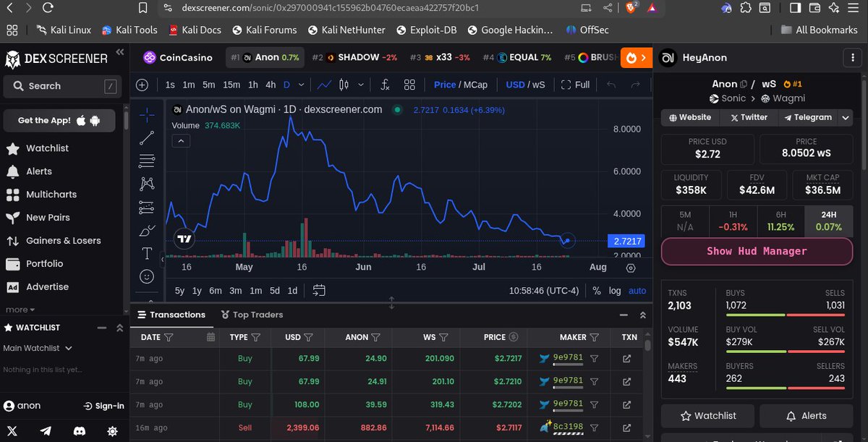Screen dimensions: 868x442
Task: Select the trend line drawing tool
Action: pyautogui.click(x=147, y=137)
